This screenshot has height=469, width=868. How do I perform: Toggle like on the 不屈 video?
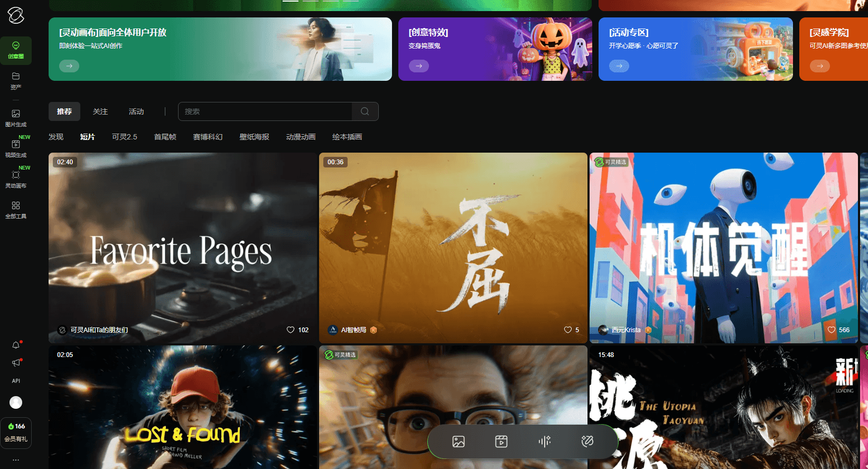568,330
